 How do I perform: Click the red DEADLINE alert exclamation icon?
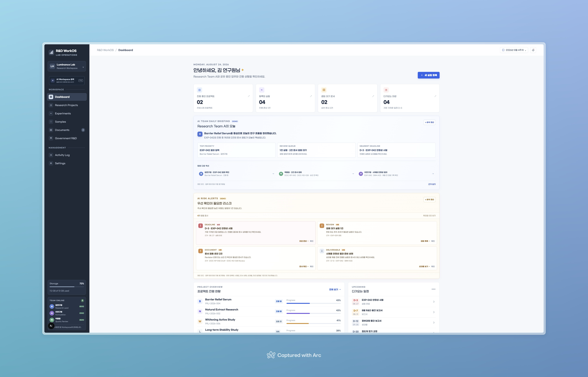tap(201, 226)
